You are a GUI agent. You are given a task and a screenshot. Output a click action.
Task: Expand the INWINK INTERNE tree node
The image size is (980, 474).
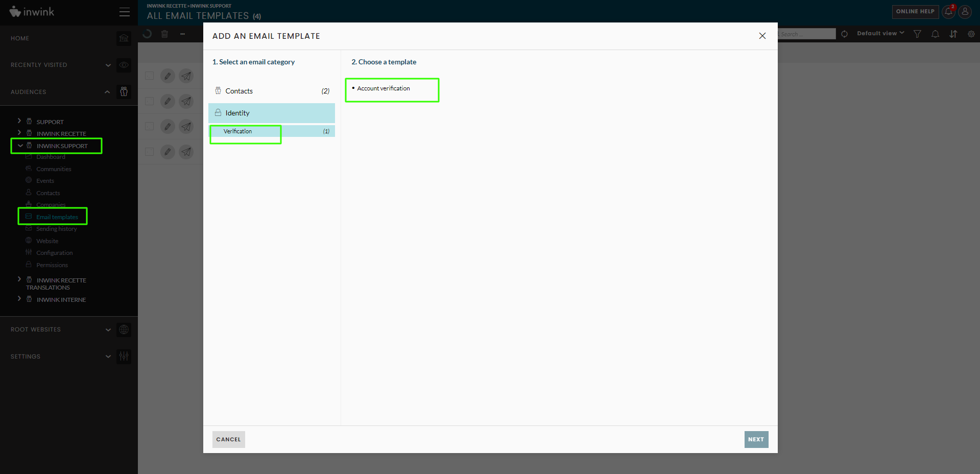(19, 299)
